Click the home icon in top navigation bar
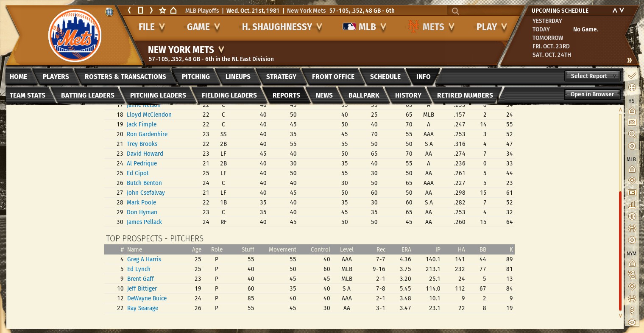644x333 pixels. (x=173, y=10)
